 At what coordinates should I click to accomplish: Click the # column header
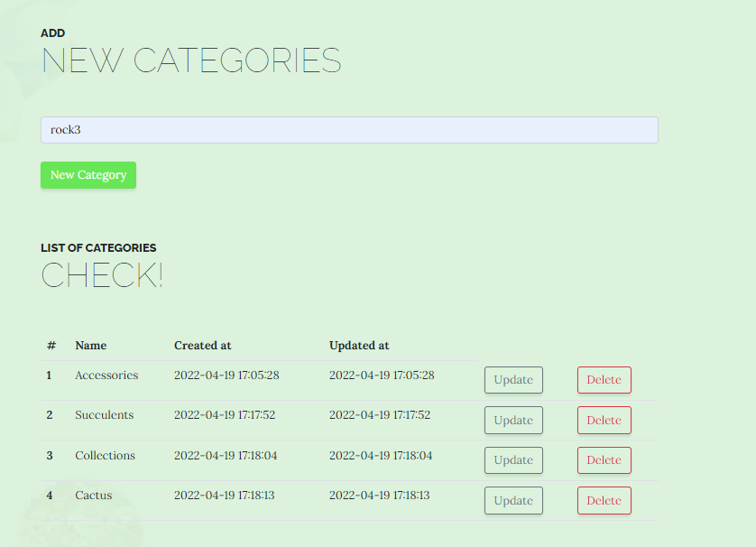tap(51, 345)
